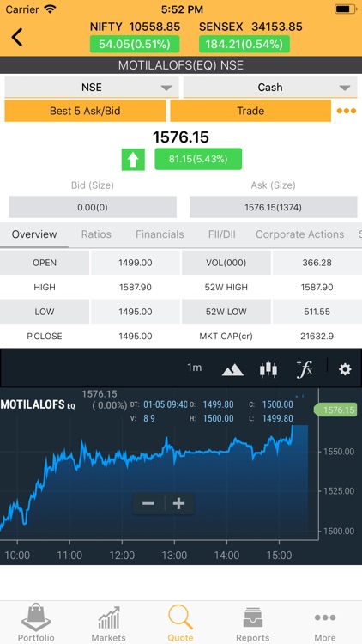The image size is (362, 644).
Task: Open Reports from the bottom bar
Action: [253, 624]
